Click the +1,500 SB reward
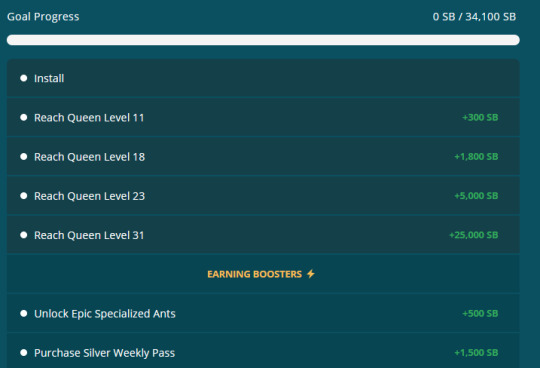540x368 pixels. 476,353
